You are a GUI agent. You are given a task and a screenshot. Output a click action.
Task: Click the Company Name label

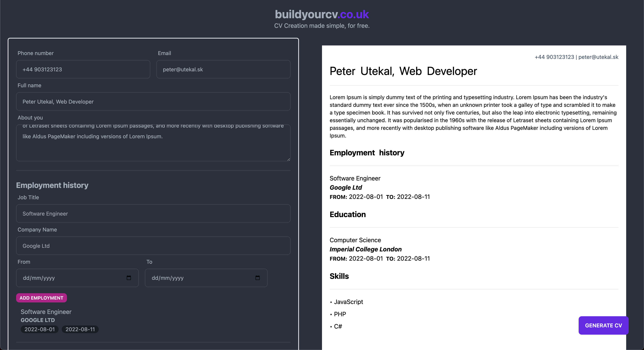point(37,230)
